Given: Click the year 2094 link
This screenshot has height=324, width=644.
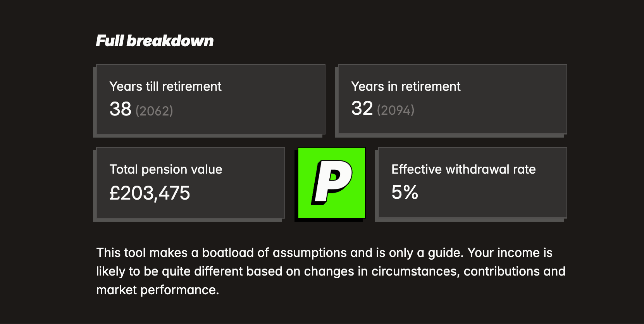Looking at the screenshot, I should (396, 111).
